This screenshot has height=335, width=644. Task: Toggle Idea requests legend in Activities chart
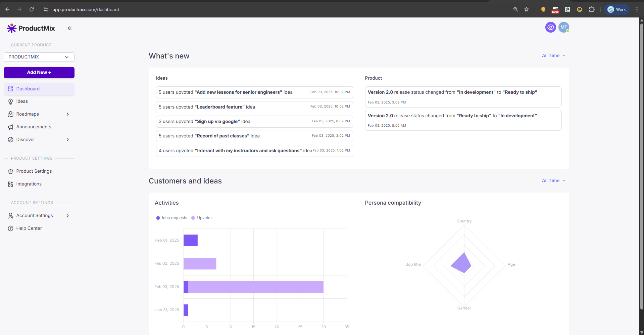(171, 218)
